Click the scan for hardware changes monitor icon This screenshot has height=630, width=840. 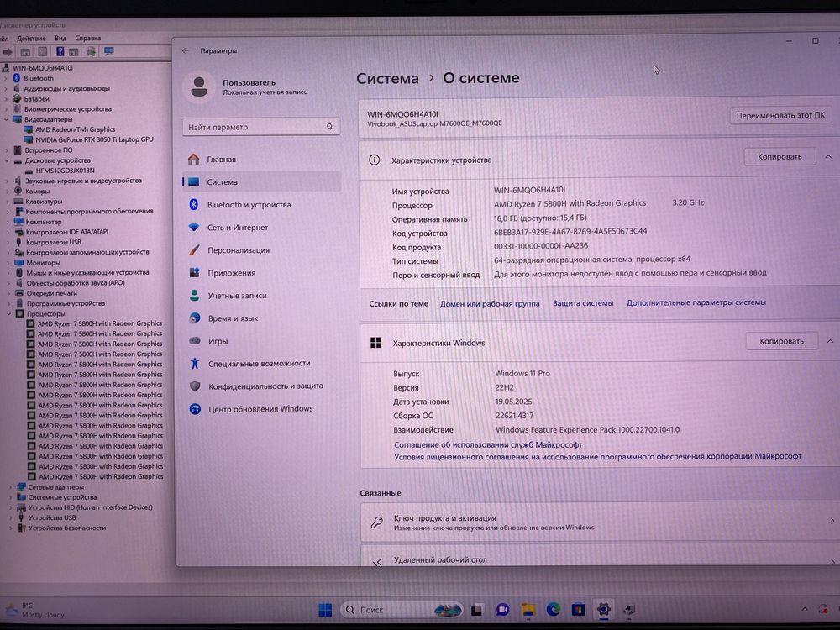(108, 51)
